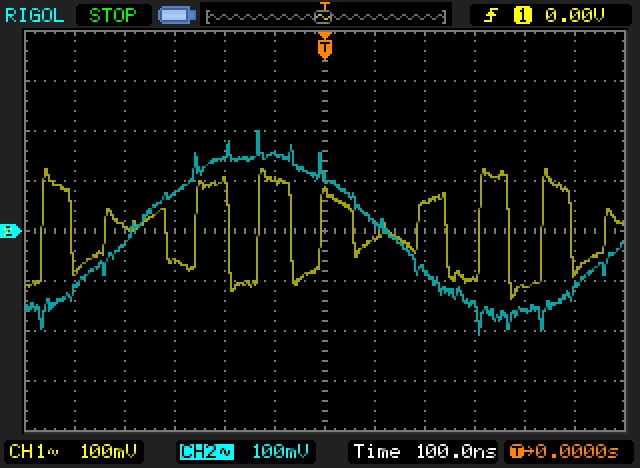640x468 pixels.
Task: Click the cyan channel 2 ground level marker
Action: [11, 231]
